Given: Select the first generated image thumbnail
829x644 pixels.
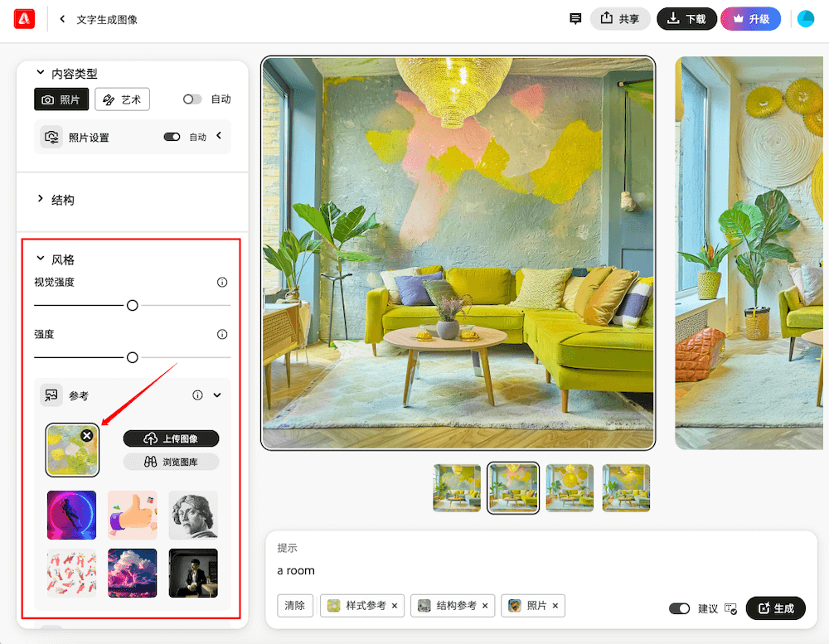Looking at the screenshot, I should pyautogui.click(x=457, y=488).
